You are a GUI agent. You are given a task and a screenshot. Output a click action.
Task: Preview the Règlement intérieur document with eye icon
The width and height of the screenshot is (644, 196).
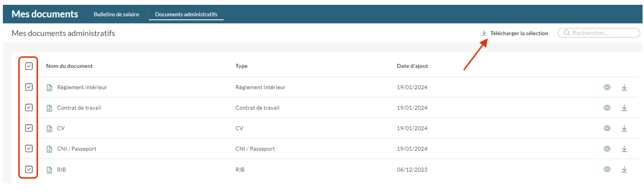607,87
